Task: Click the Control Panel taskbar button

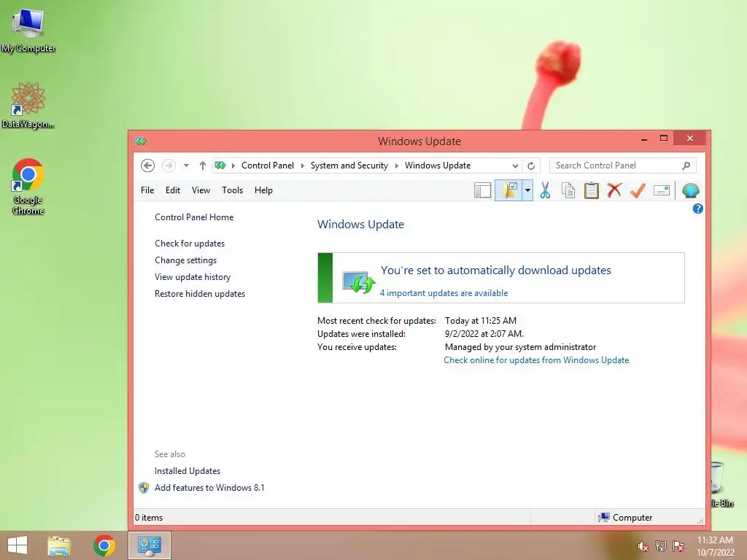Action: pos(149,545)
